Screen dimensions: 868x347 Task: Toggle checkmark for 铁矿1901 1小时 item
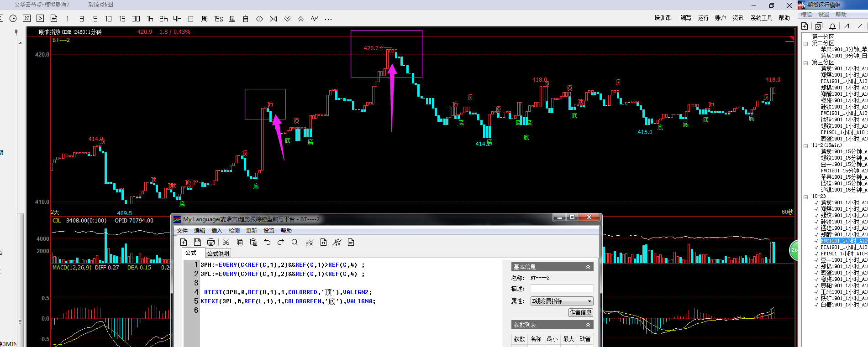(x=816, y=298)
